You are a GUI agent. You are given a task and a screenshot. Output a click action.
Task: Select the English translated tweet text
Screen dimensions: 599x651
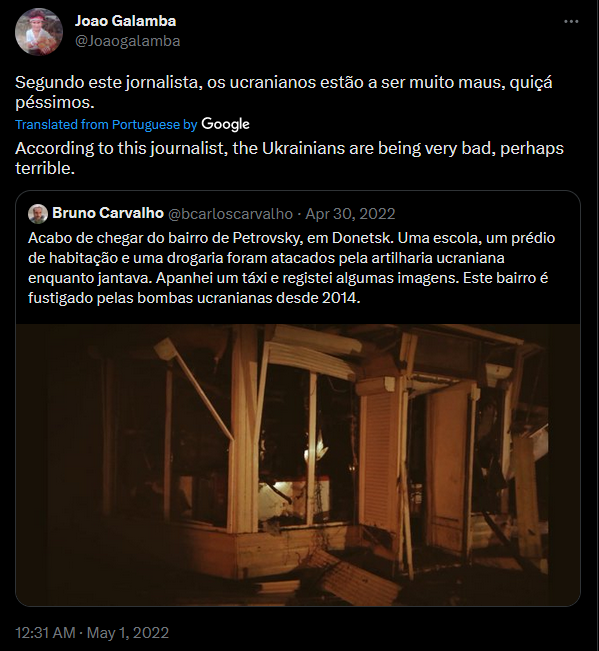pos(289,158)
